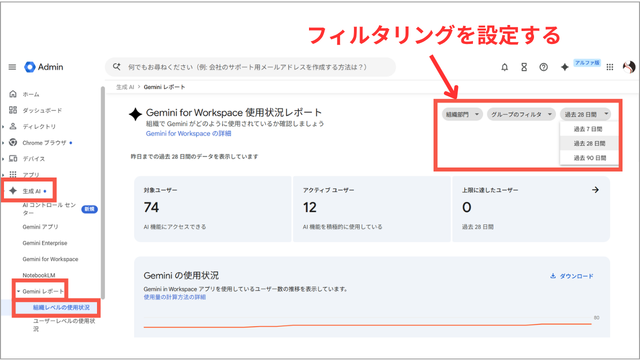Click the デバイス devices icon
Screen dimensions: 640x360
click(x=13, y=158)
